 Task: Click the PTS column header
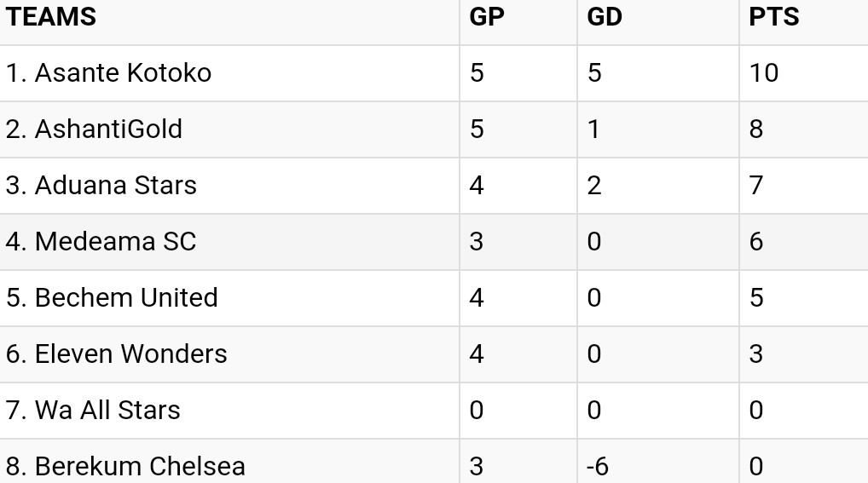[x=774, y=16]
